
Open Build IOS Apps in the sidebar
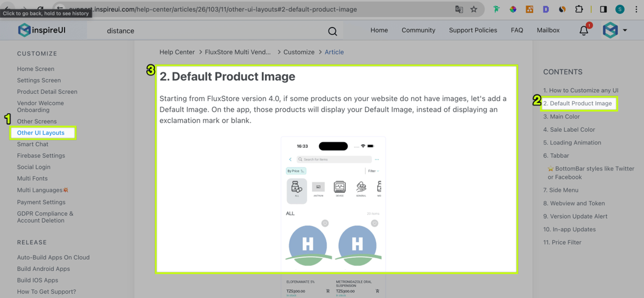click(x=37, y=280)
